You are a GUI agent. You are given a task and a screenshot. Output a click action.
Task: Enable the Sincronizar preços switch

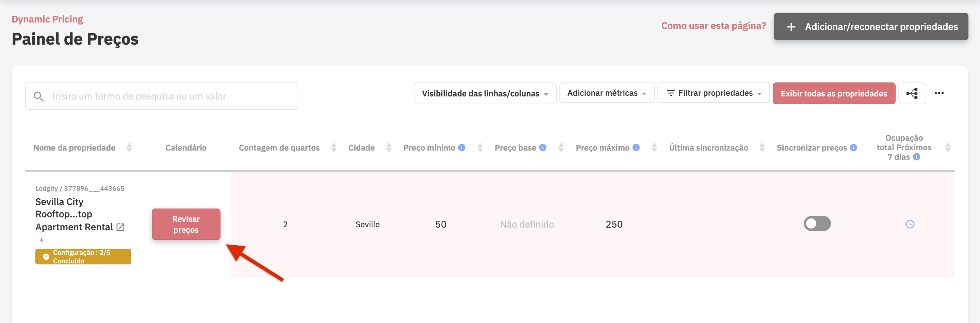(817, 224)
